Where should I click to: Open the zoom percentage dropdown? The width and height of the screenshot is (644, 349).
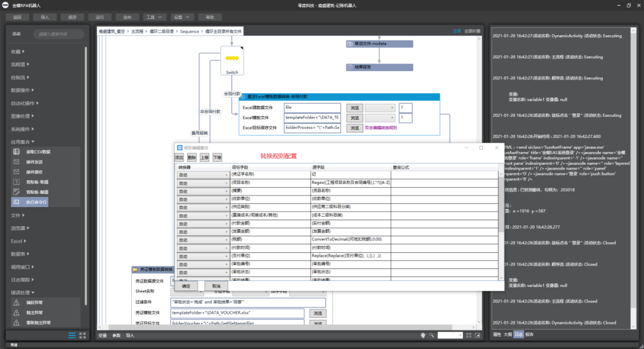(460, 335)
